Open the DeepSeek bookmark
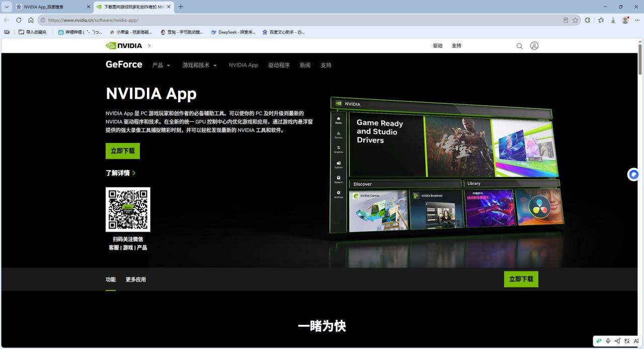This screenshot has width=644, height=349. 233,32
